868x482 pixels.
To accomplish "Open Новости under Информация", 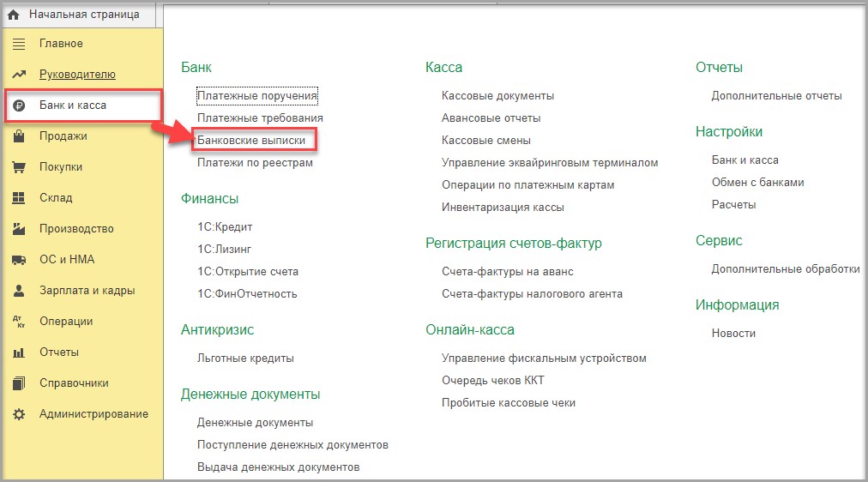I will (733, 333).
